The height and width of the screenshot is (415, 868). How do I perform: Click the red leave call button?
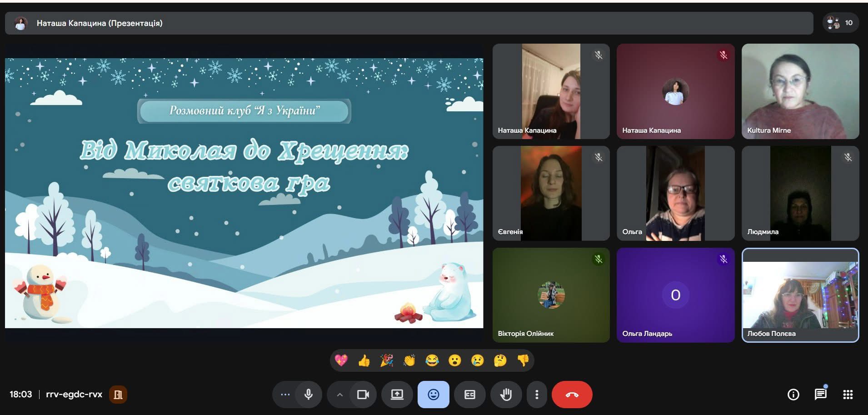point(572,395)
